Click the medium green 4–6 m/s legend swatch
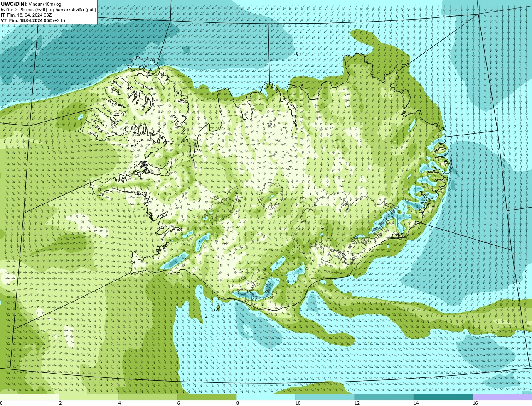Image resolution: width=532 pixels, height=406 pixels. coord(148,397)
